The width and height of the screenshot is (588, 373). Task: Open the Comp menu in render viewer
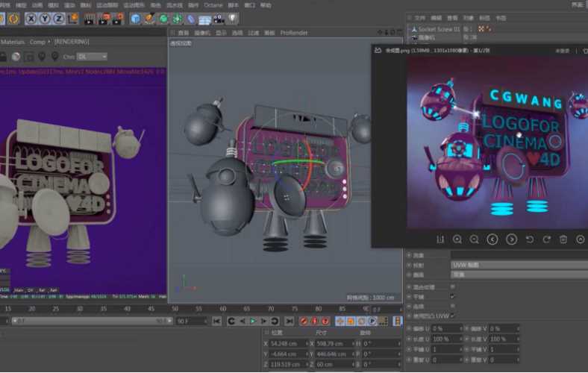click(39, 42)
